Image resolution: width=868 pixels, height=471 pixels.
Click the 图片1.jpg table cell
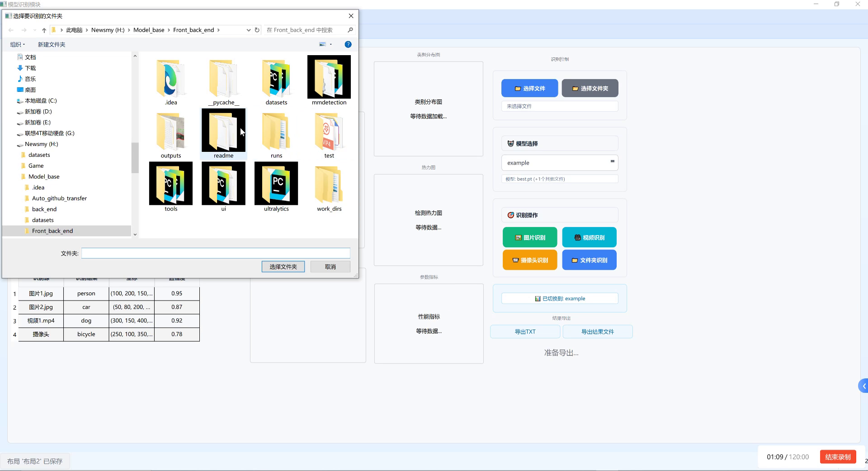(x=41, y=293)
